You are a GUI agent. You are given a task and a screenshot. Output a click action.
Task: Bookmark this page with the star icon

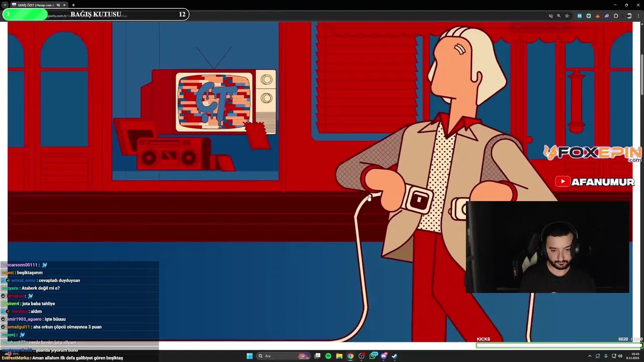click(567, 16)
